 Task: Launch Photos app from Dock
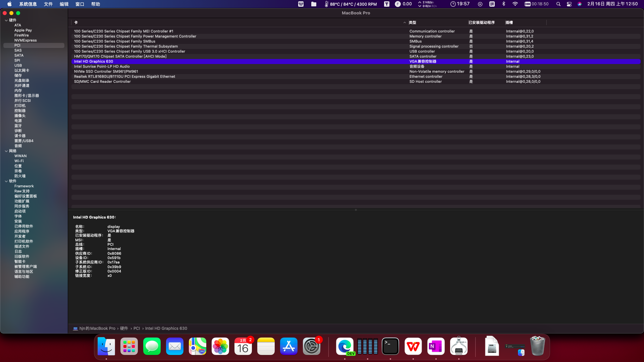[x=220, y=346]
